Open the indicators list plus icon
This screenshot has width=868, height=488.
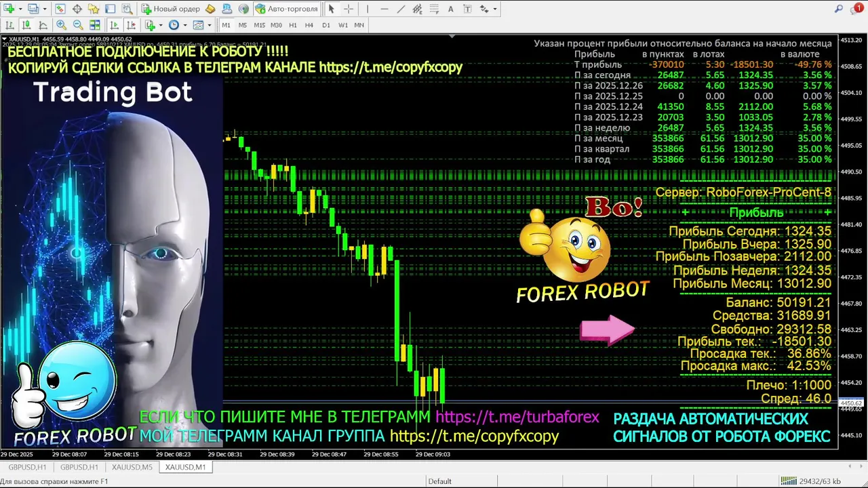tap(150, 25)
